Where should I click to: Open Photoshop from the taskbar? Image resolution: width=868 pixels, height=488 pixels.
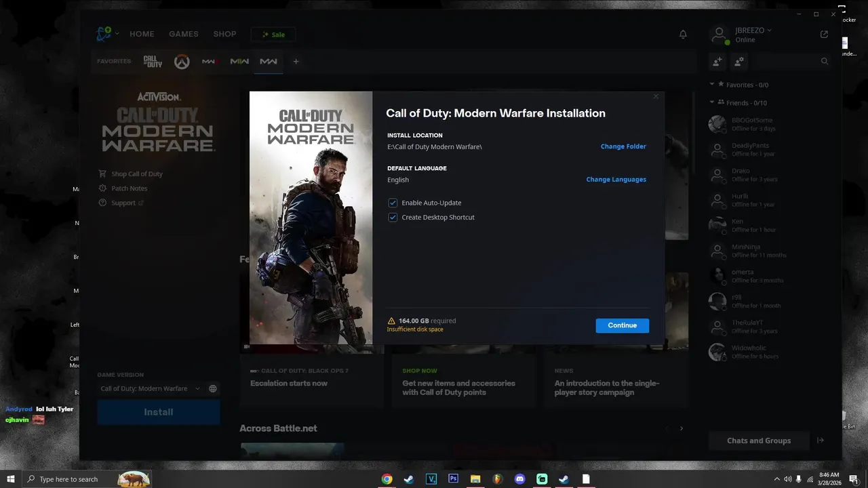453,479
